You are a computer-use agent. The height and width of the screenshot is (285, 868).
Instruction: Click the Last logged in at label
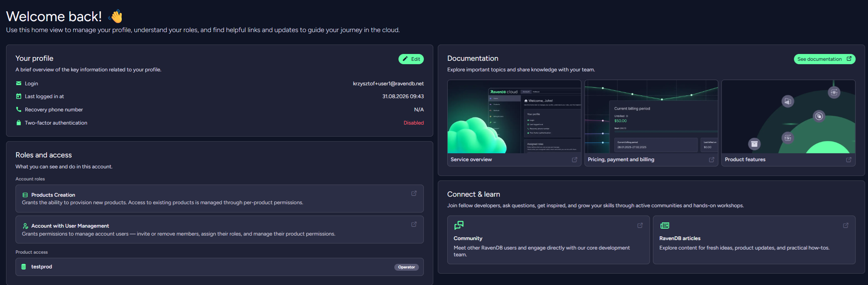tap(44, 96)
